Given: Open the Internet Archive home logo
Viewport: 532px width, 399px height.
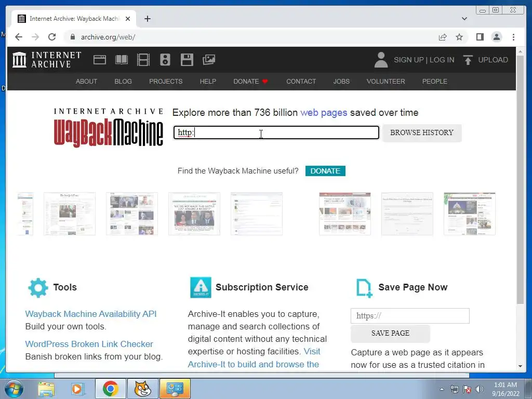Looking at the screenshot, I should tap(47, 60).
